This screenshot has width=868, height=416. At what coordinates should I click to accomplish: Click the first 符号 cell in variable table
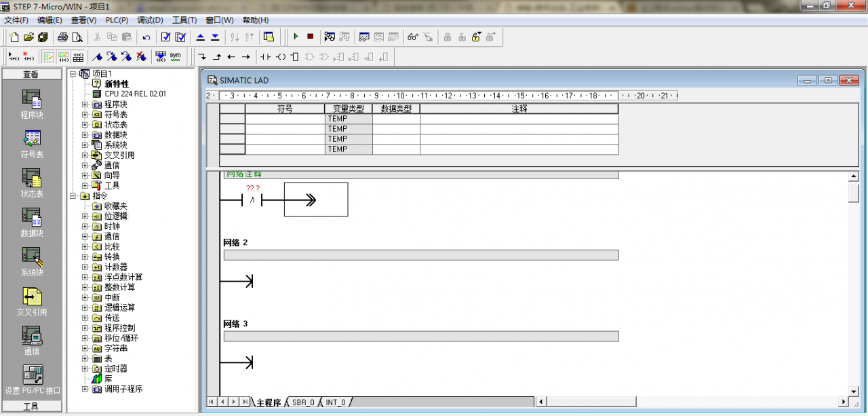pos(285,119)
